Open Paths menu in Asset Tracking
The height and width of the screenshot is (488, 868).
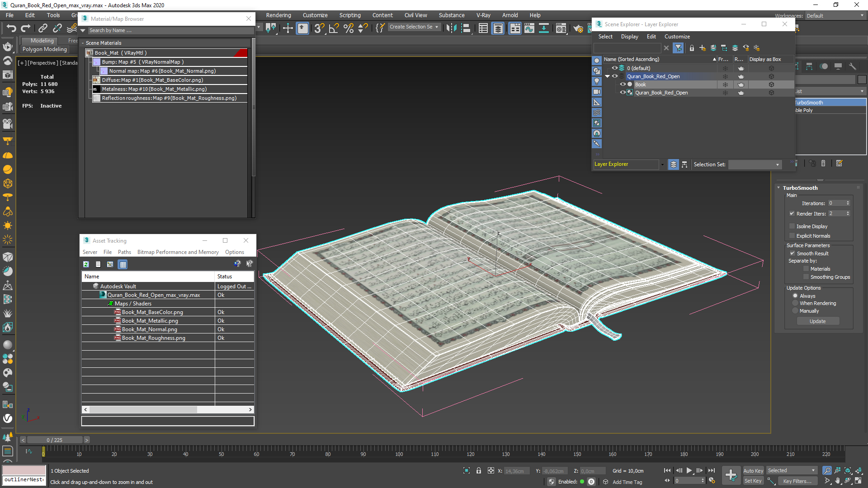pyautogui.click(x=124, y=252)
